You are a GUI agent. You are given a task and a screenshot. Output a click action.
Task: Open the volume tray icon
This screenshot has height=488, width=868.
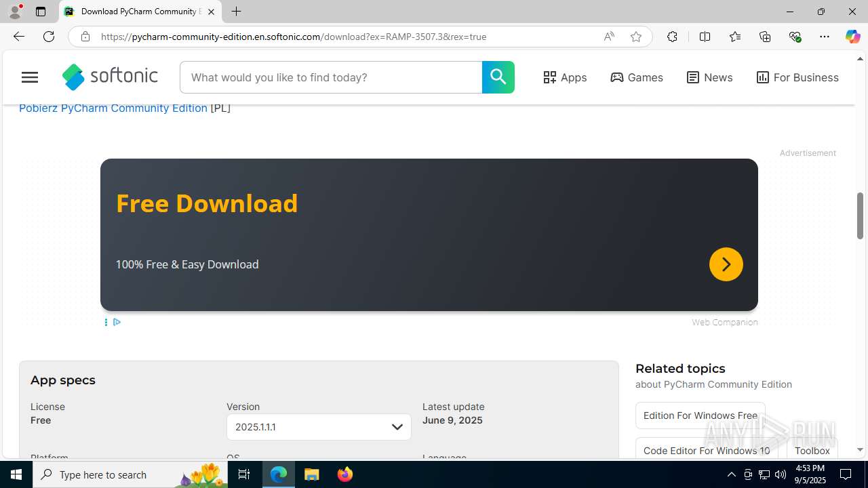tap(780, 474)
